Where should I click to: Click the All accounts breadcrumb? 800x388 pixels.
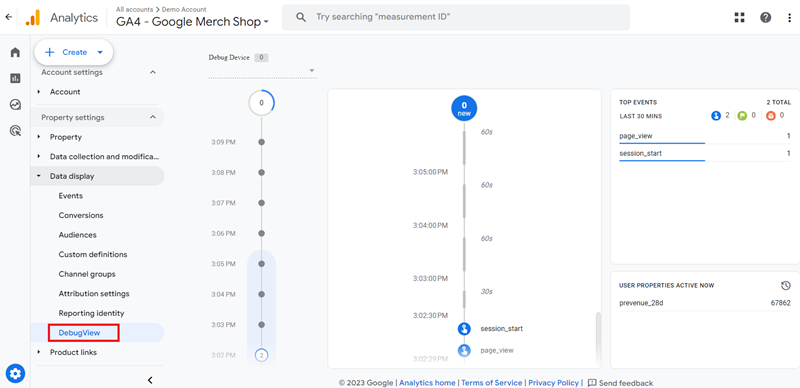coord(134,9)
